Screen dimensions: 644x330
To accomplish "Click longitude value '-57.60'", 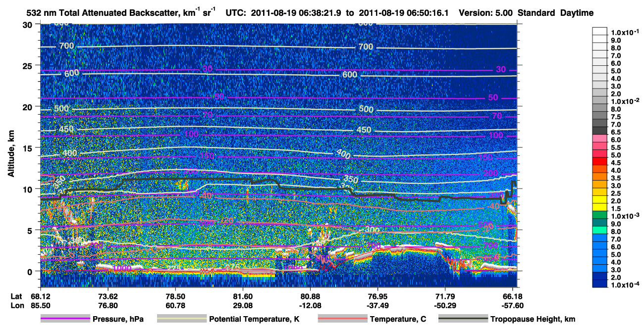I will pyautogui.click(x=512, y=305).
